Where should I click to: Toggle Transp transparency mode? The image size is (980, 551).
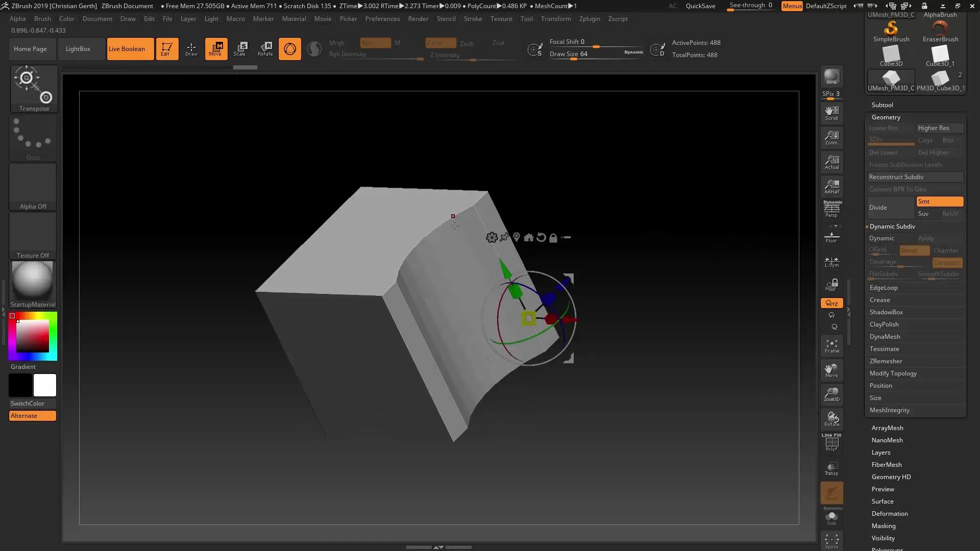click(831, 468)
